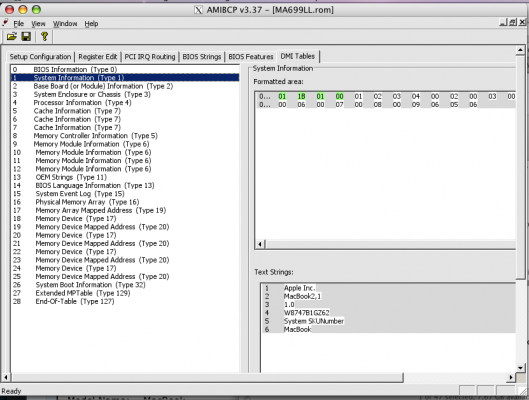Click the inner window restore icon
529x400 pixels.
tap(513, 22)
